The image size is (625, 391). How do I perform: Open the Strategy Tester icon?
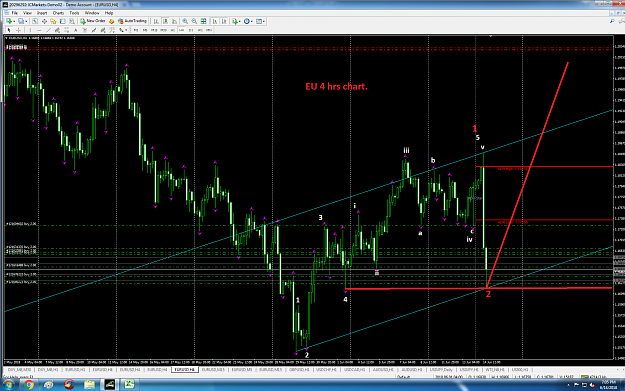72,21
